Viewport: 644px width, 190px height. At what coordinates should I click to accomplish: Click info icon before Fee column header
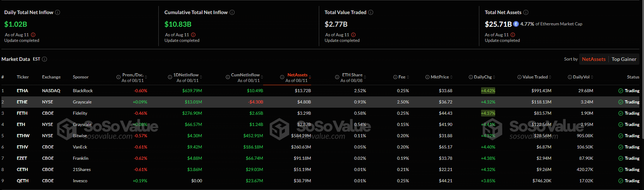(395, 77)
